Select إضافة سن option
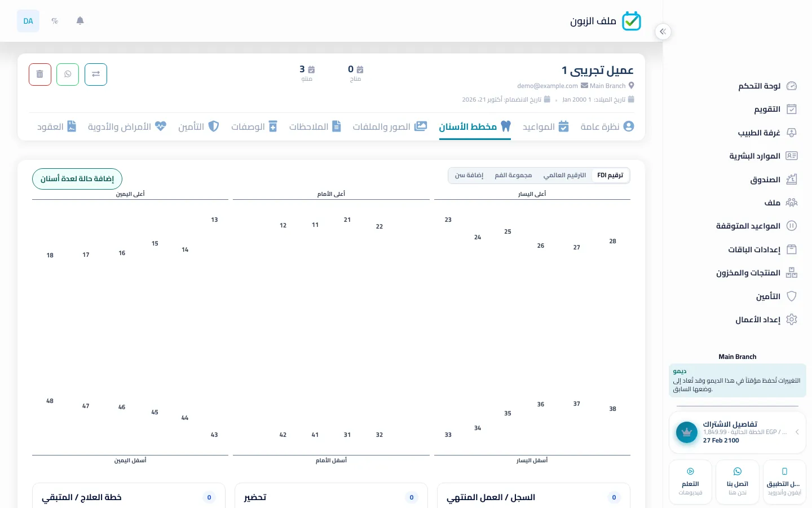Screen dimensions: 812x508 coord(469,175)
